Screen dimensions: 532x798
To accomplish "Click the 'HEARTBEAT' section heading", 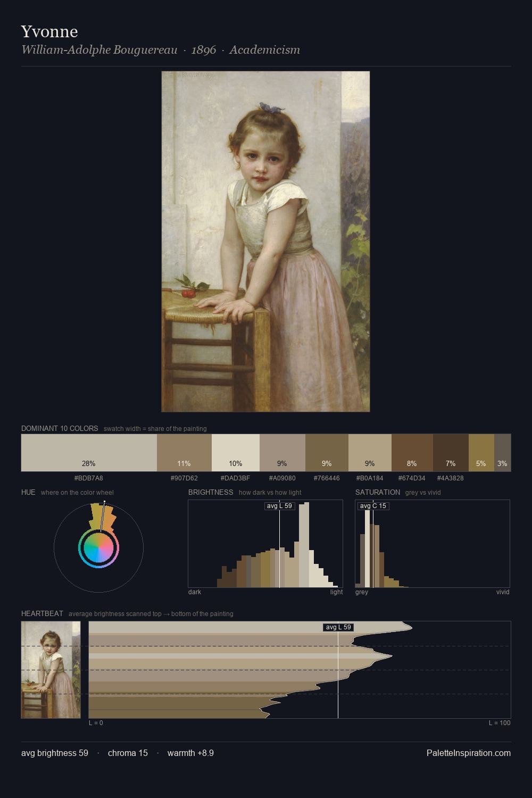I will coord(42,613).
